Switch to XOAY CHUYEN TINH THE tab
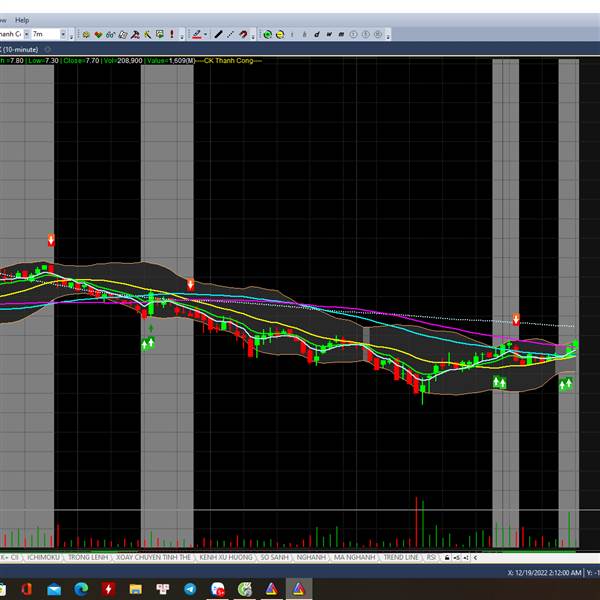 point(153,557)
